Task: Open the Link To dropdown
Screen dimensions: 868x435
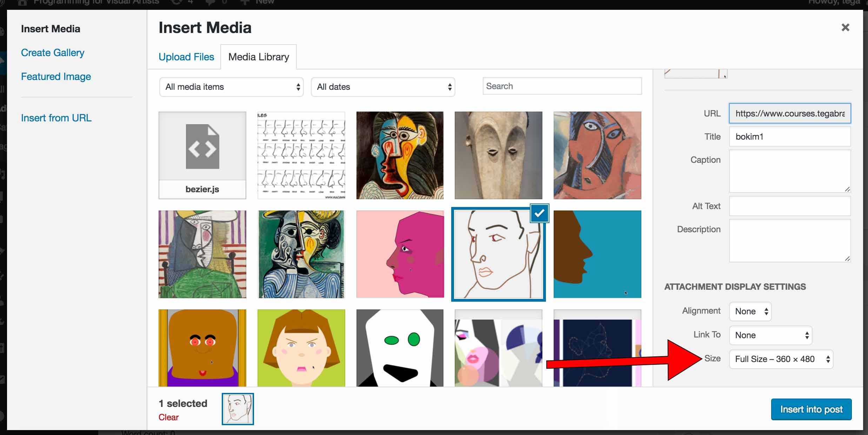Action: pyautogui.click(x=770, y=335)
